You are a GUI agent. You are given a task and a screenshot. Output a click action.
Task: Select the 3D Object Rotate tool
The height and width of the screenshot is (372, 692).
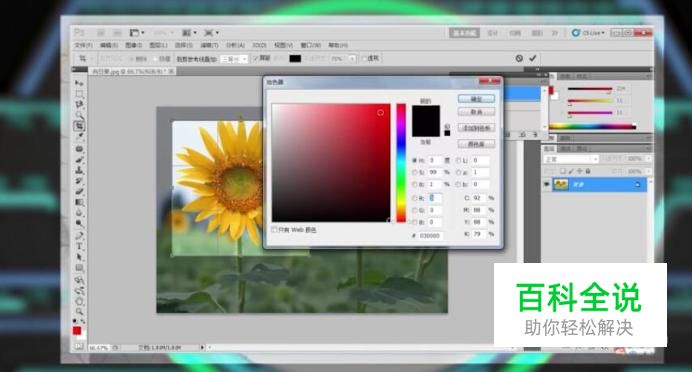[x=79, y=280]
